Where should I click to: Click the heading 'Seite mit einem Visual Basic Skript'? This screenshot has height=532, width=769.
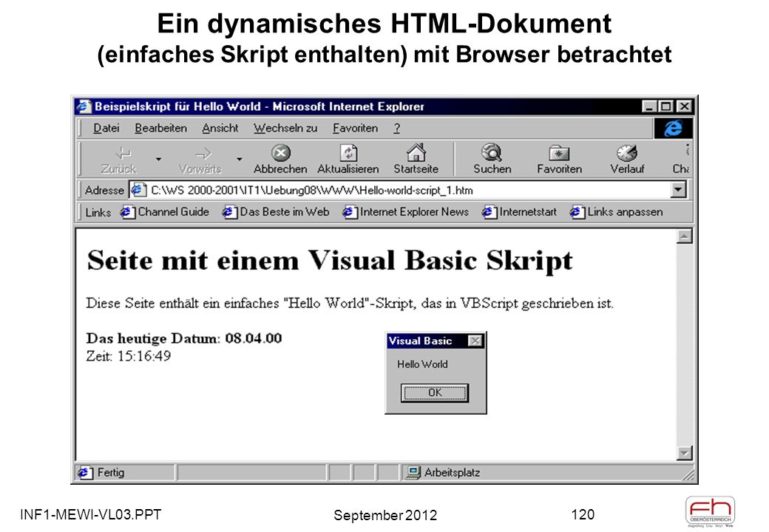pyautogui.click(x=330, y=261)
